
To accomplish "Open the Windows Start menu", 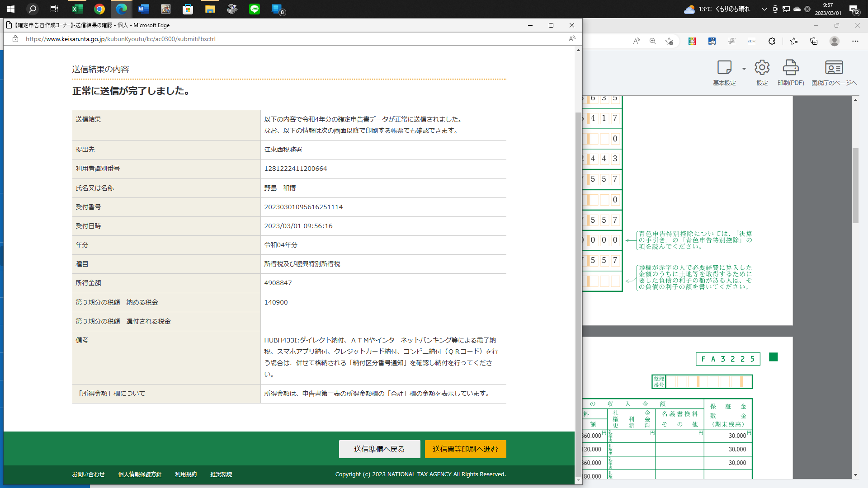I will 11,9.
